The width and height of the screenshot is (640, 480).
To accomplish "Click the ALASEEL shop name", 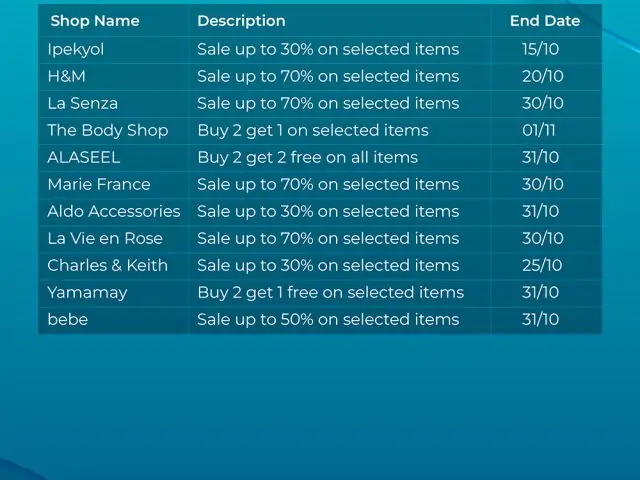I will (84, 158).
